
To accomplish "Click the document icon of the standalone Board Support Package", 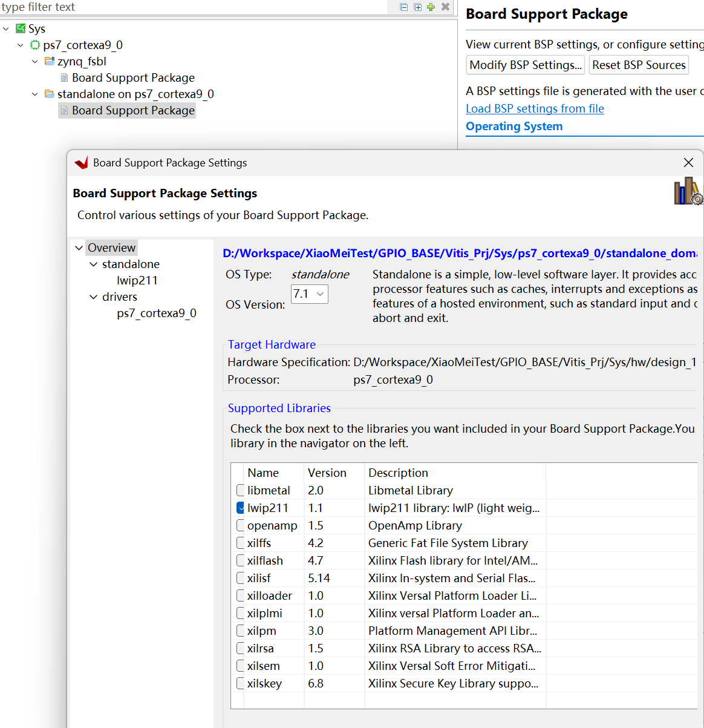I will tap(64, 110).
